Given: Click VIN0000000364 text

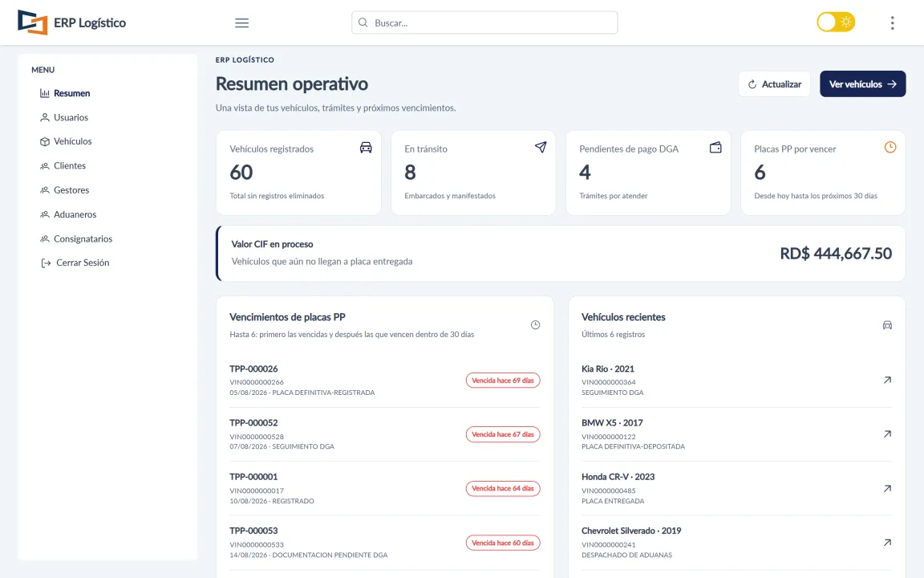Looking at the screenshot, I should [608, 382].
